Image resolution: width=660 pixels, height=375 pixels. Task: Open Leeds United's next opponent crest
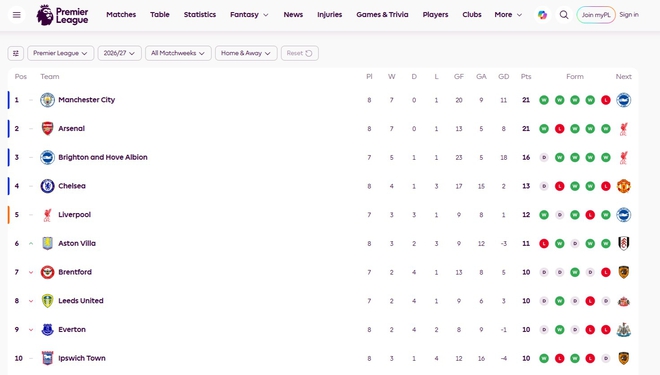623,301
